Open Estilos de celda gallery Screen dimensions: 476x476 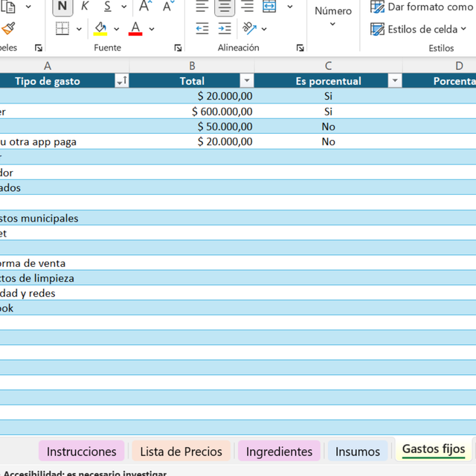420,30
